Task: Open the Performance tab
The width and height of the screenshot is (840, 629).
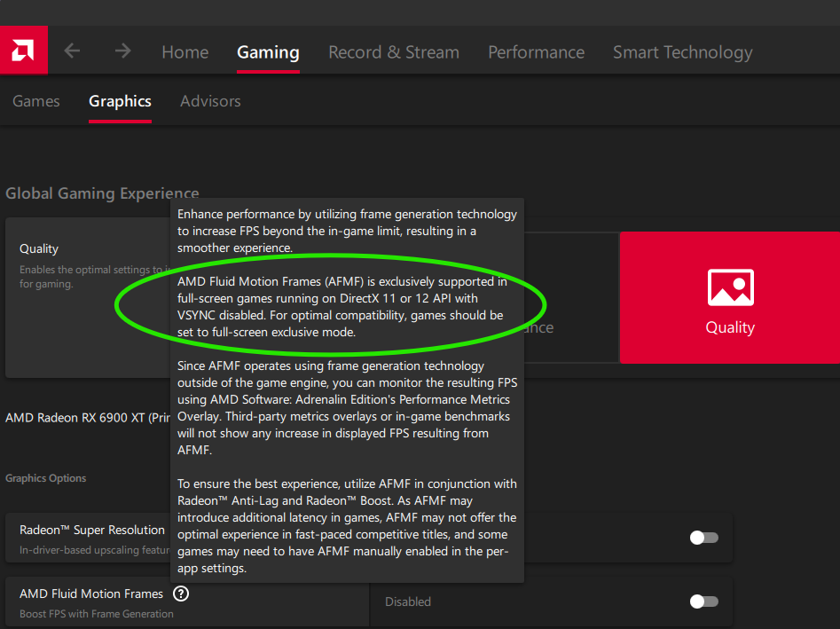Action: tap(537, 52)
